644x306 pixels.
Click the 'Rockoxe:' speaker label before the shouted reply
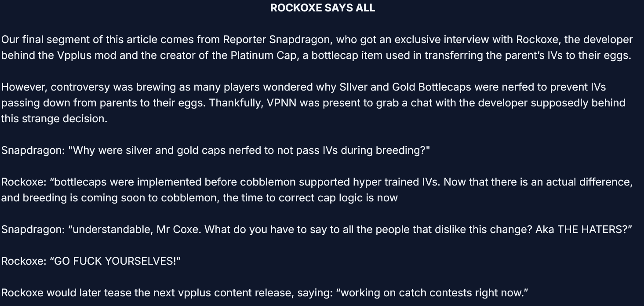[24, 261]
